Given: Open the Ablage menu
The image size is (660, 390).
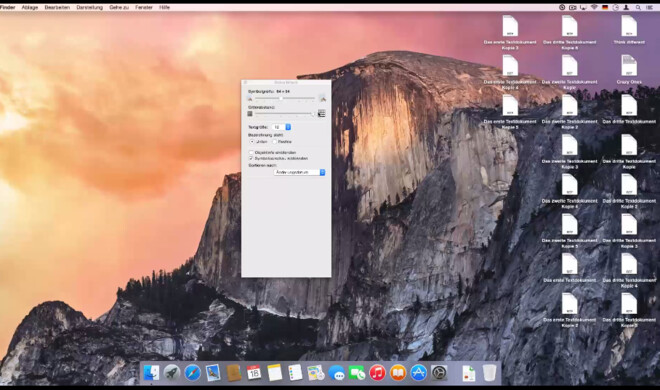Looking at the screenshot, I should tap(30, 7).
